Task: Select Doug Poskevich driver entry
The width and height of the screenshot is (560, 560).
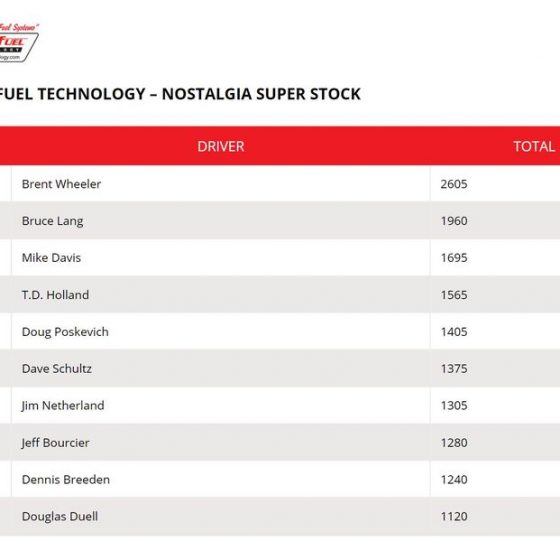Action: click(x=65, y=332)
